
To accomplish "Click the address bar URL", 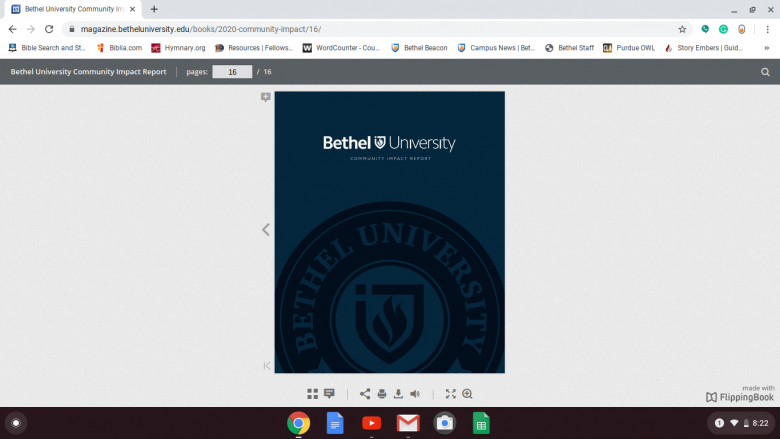I will click(201, 29).
